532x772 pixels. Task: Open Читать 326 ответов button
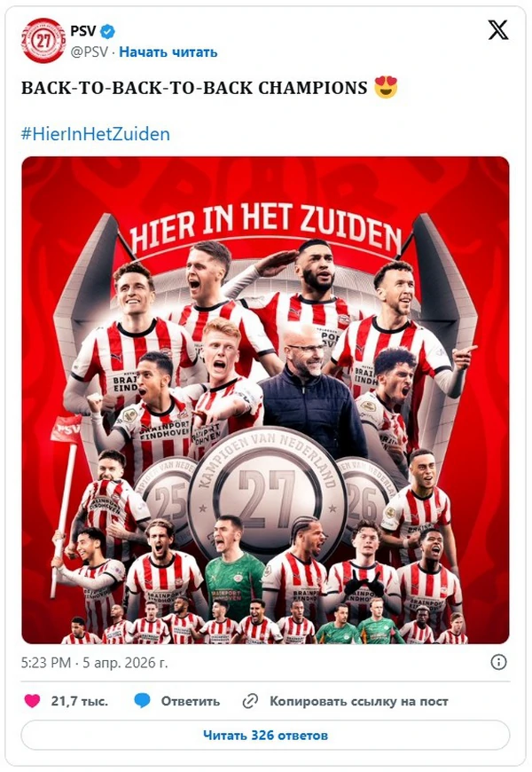(265, 735)
